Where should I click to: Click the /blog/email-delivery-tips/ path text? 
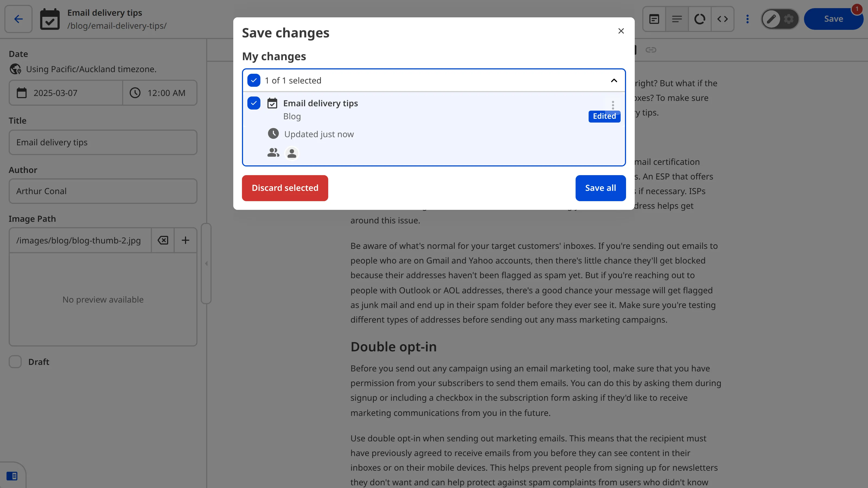pos(117,26)
